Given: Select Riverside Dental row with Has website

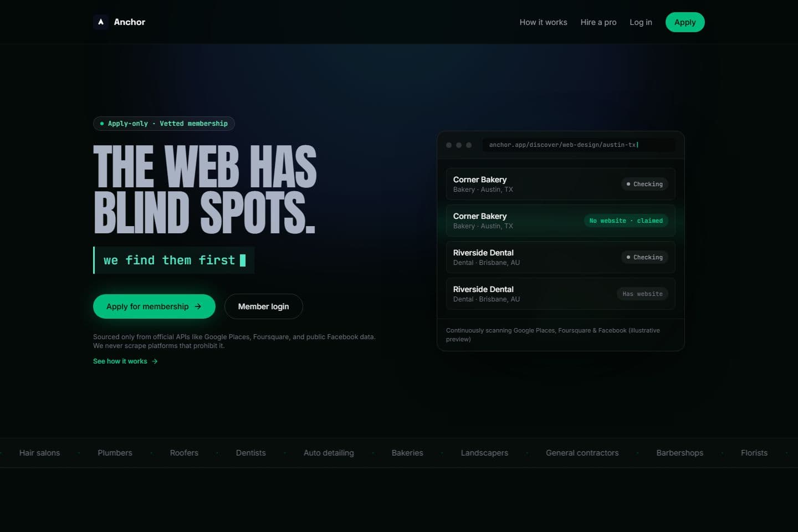Looking at the screenshot, I should click(561, 294).
